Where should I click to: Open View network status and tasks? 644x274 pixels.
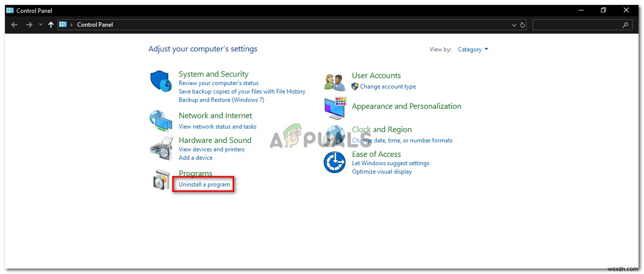click(217, 127)
